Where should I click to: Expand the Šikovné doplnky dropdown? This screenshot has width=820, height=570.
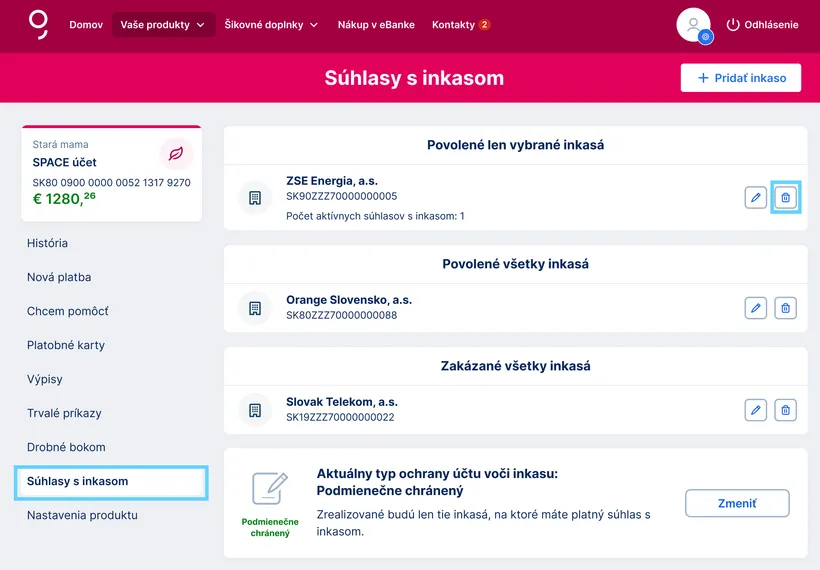point(271,25)
